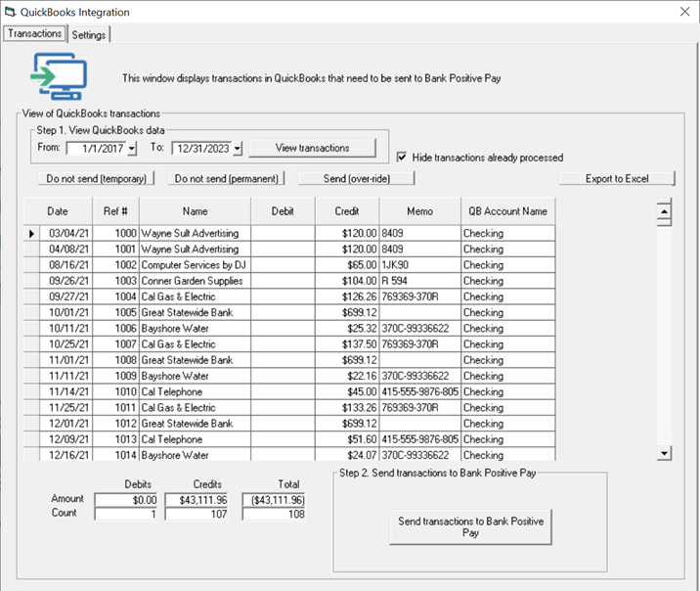Click Do not send (temporary) button
The width and height of the screenshot is (700, 591).
[96, 179]
